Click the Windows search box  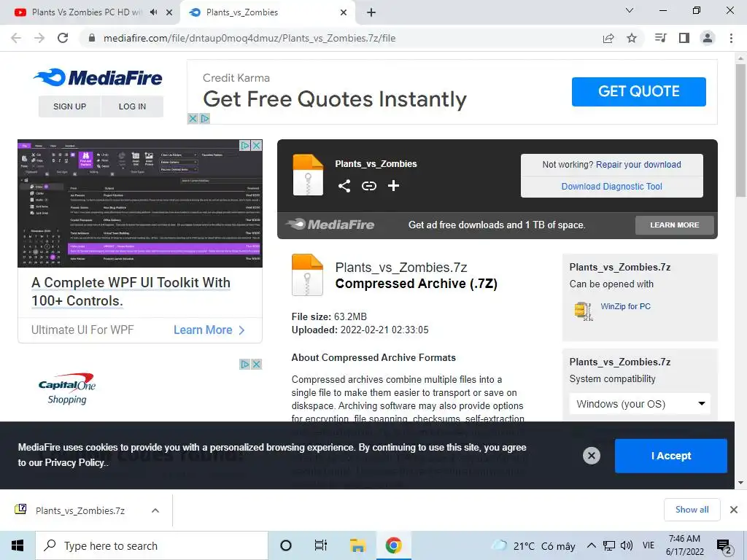[152, 545]
